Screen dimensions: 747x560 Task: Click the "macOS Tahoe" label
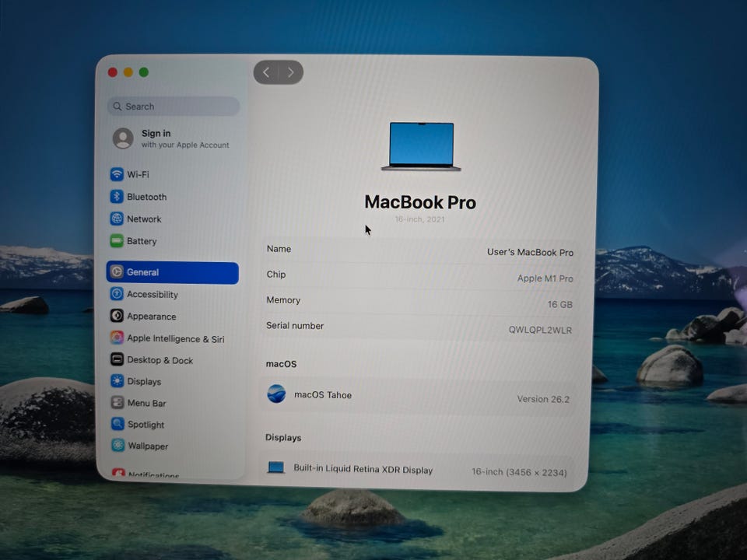(323, 395)
